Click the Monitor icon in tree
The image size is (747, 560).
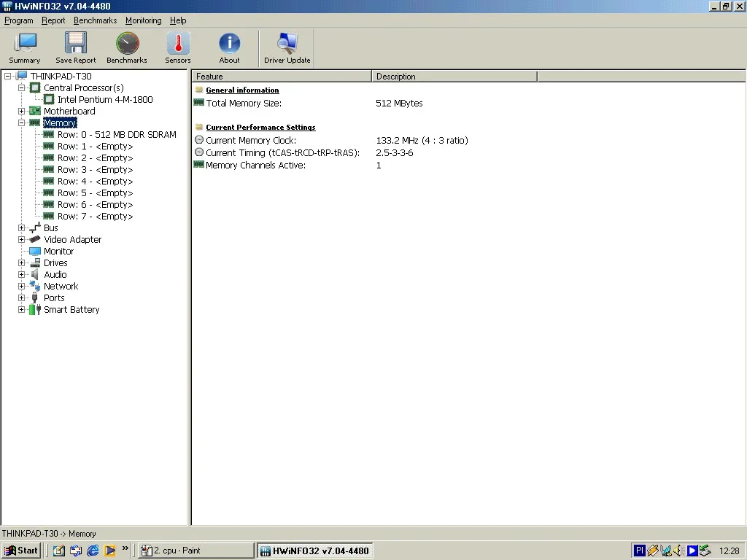tap(35, 251)
